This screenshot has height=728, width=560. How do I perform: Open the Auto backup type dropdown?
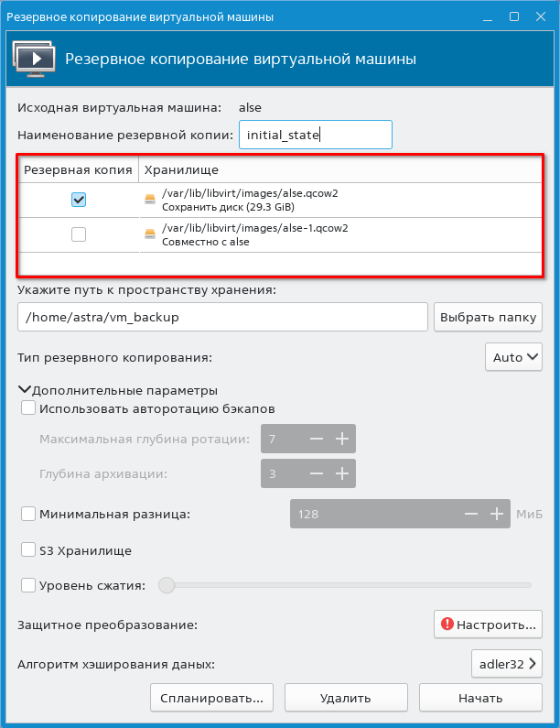[x=513, y=357]
